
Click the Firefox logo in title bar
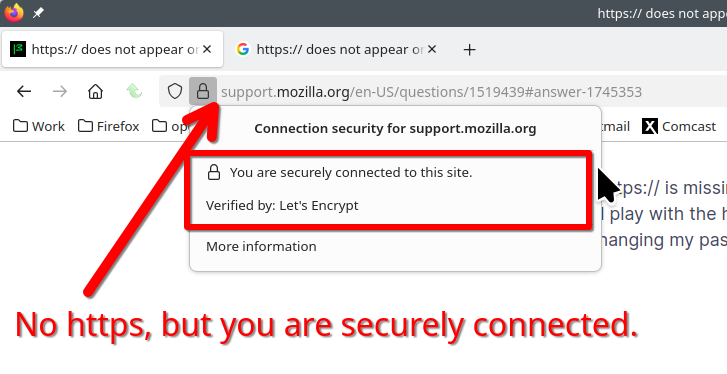pyautogui.click(x=14, y=13)
